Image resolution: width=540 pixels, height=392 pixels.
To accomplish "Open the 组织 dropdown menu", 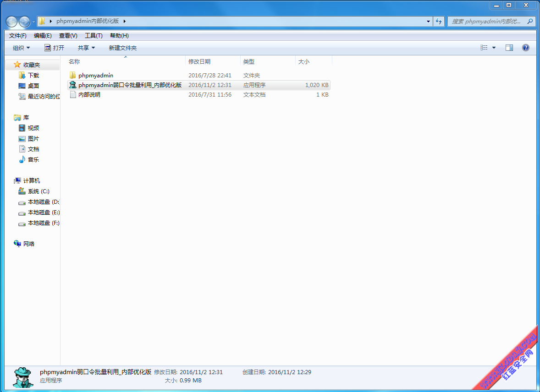I will pyautogui.click(x=21, y=48).
